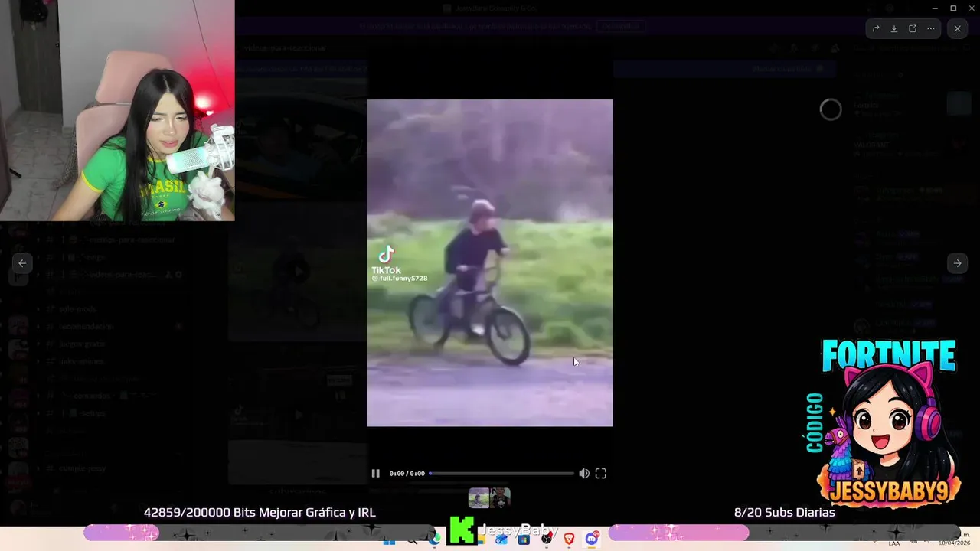Open the three-dot more options menu
This screenshot has height=551, width=980.
point(931,29)
